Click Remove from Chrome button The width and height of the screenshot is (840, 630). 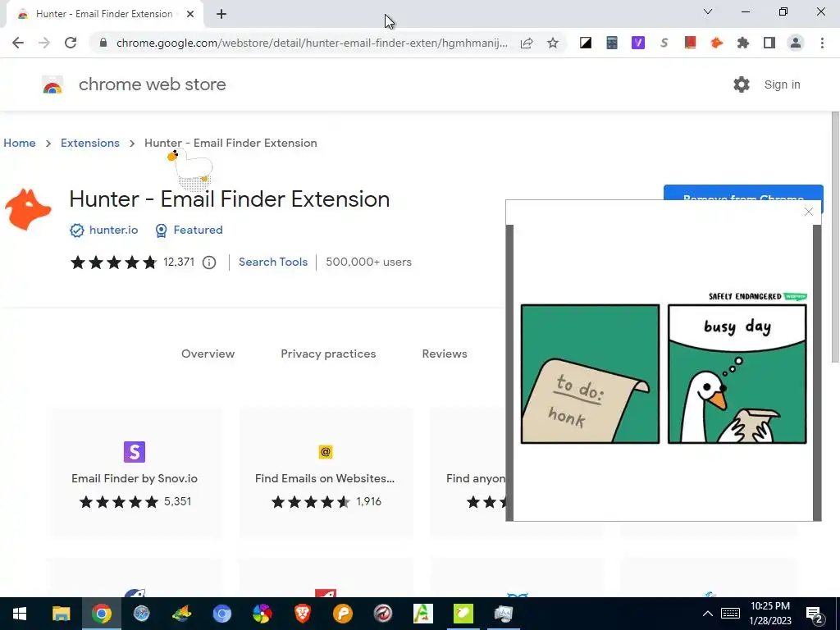point(743,193)
